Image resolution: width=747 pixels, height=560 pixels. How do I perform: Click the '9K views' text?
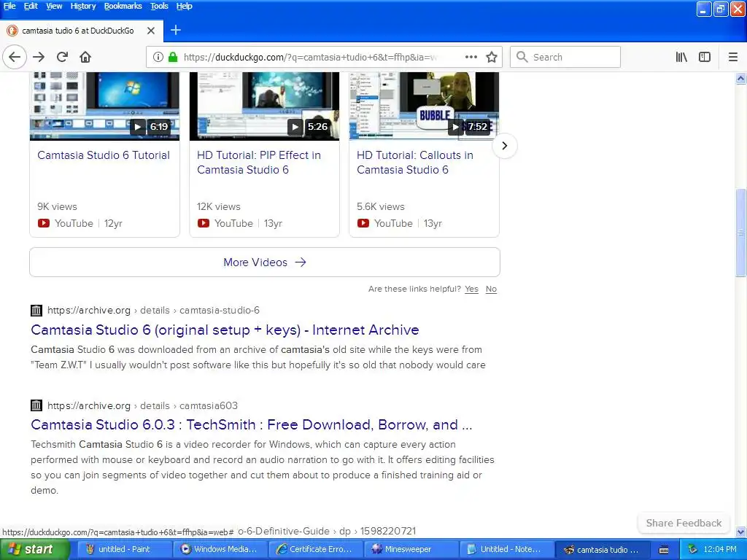[x=57, y=206]
